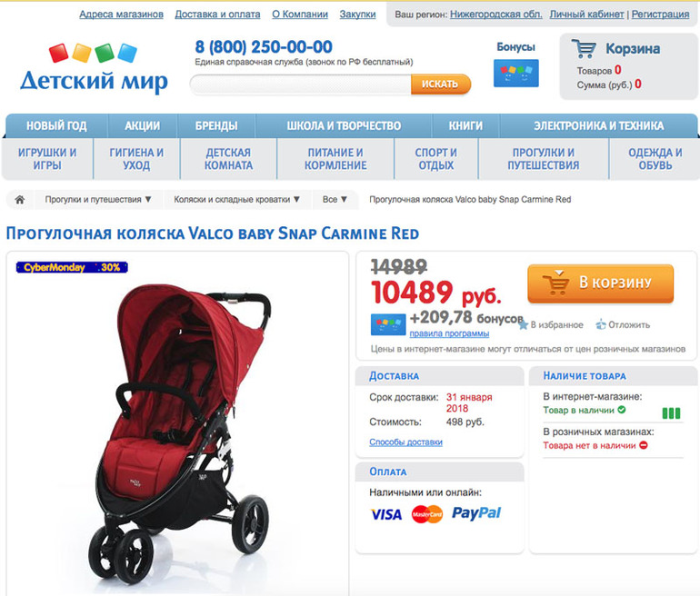This screenshot has height=596, width=700.
Task: Click the Отложить icon
Action: click(x=600, y=324)
